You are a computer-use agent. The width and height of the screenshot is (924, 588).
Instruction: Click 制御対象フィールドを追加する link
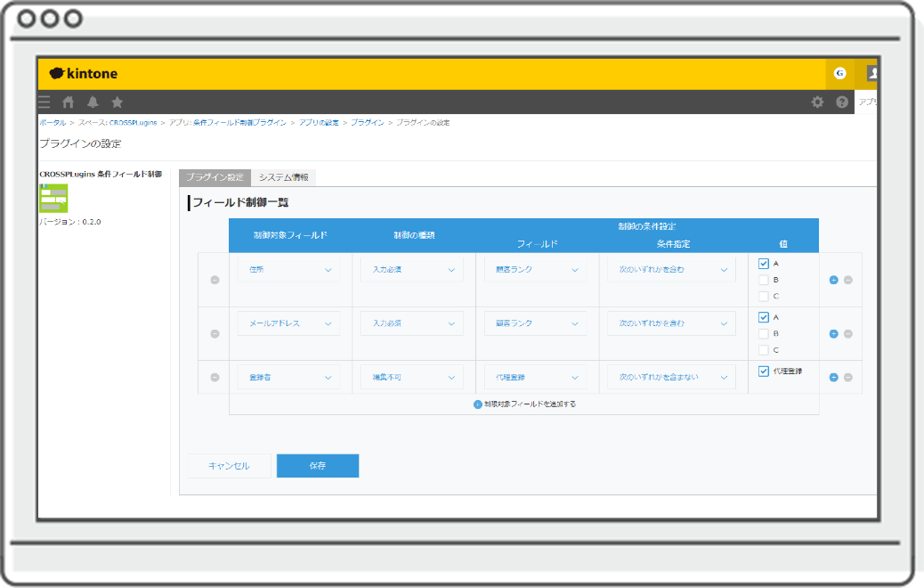click(525, 404)
